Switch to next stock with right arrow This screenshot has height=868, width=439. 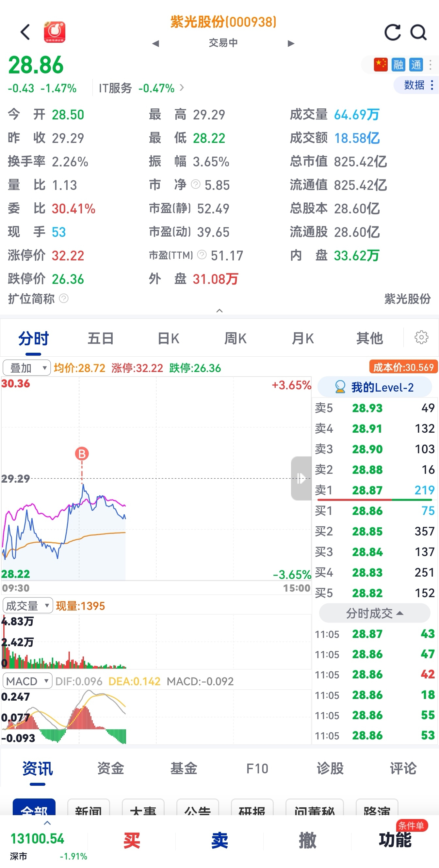291,43
